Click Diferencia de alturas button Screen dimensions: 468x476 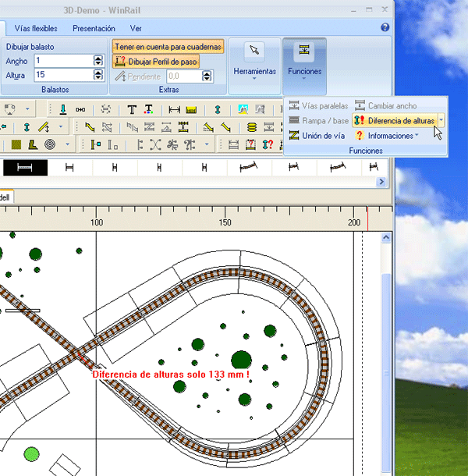pyautogui.click(x=395, y=120)
